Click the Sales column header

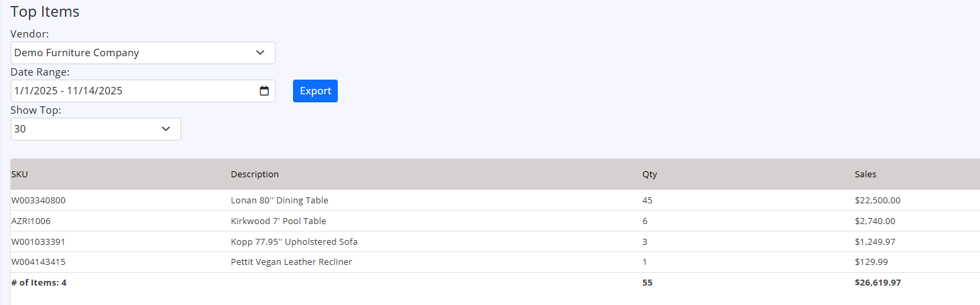(x=865, y=175)
